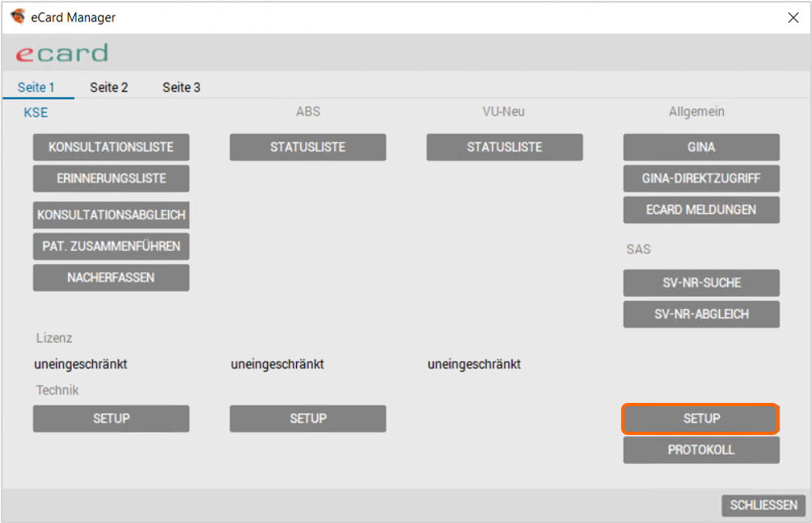
Task: Open the ABS Statusliste
Action: pos(308,147)
